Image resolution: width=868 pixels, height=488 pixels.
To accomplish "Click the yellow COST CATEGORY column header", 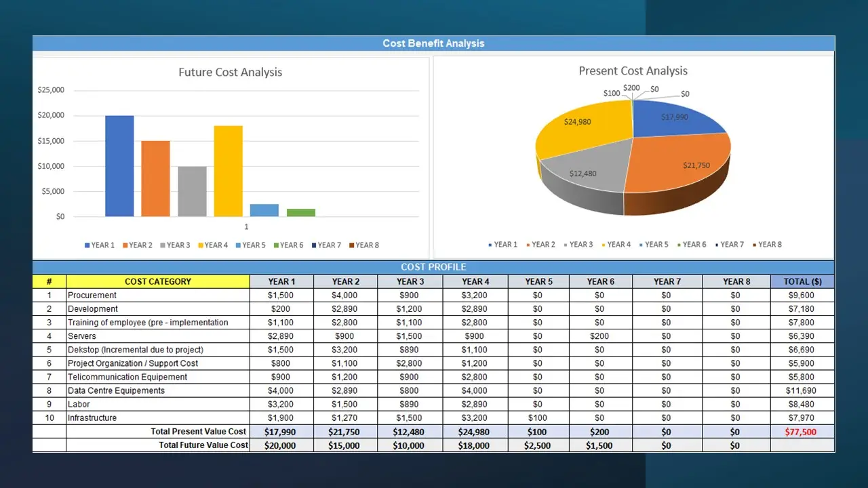I will click(x=157, y=281).
